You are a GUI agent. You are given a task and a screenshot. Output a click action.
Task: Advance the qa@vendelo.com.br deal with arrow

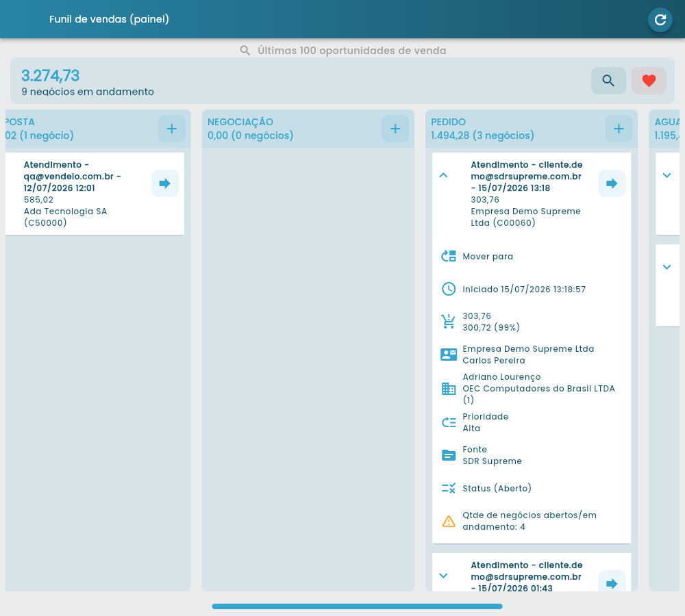164,183
